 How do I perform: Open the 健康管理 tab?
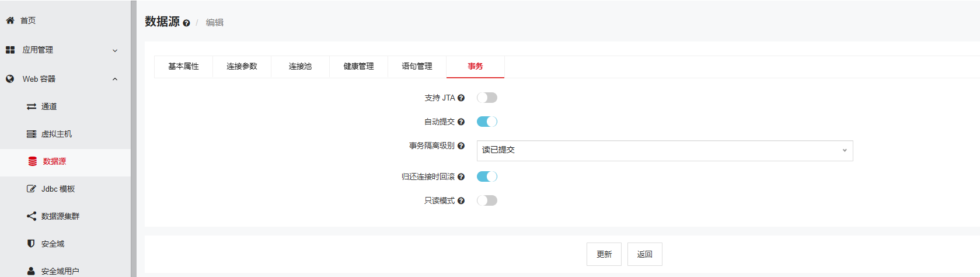point(358,67)
